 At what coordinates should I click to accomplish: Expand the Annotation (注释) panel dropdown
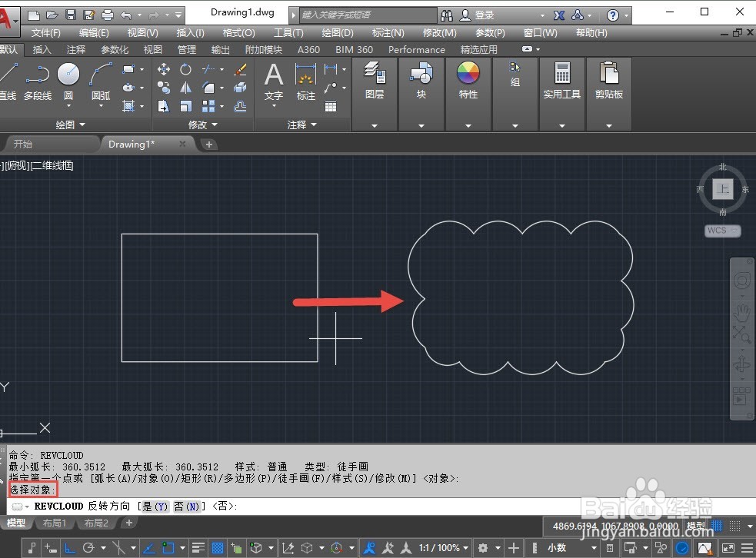coord(302,125)
